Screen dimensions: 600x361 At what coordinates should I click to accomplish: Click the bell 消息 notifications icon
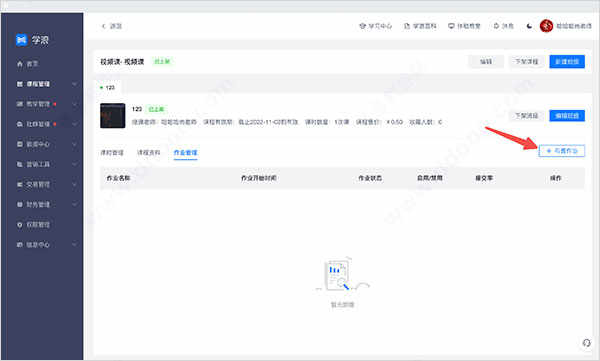click(496, 26)
